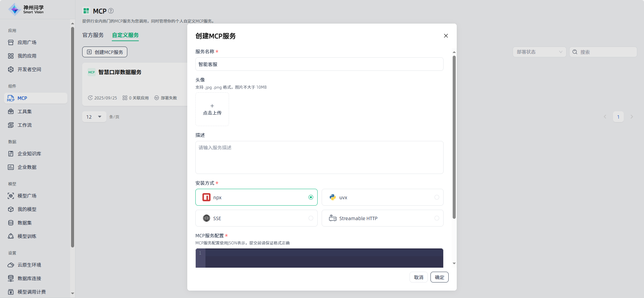Click the MCP help question mark icon
The height and width of the screenshot is (298, 644).
(111, 11)
